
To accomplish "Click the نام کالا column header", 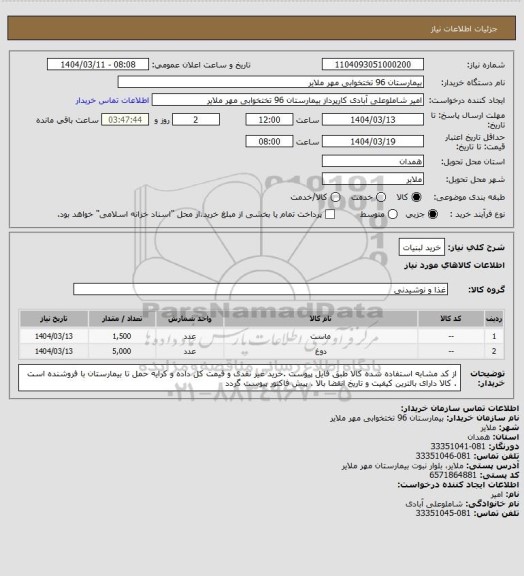I will point(320,318).
